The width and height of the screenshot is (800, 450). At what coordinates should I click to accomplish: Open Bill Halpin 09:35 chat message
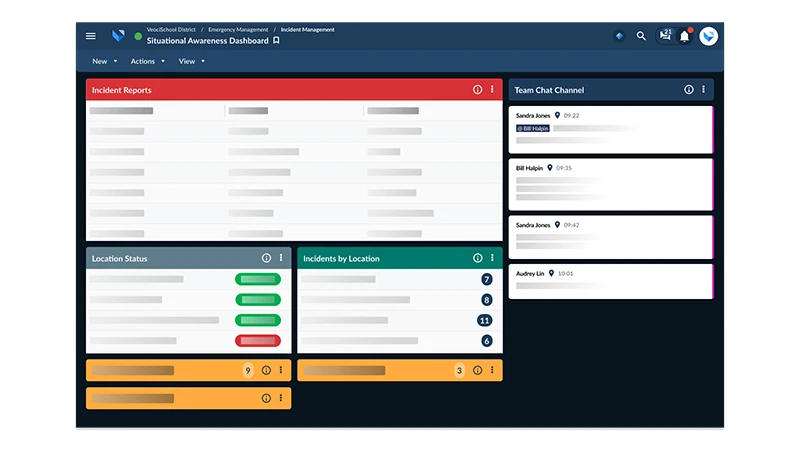[611, 184]
